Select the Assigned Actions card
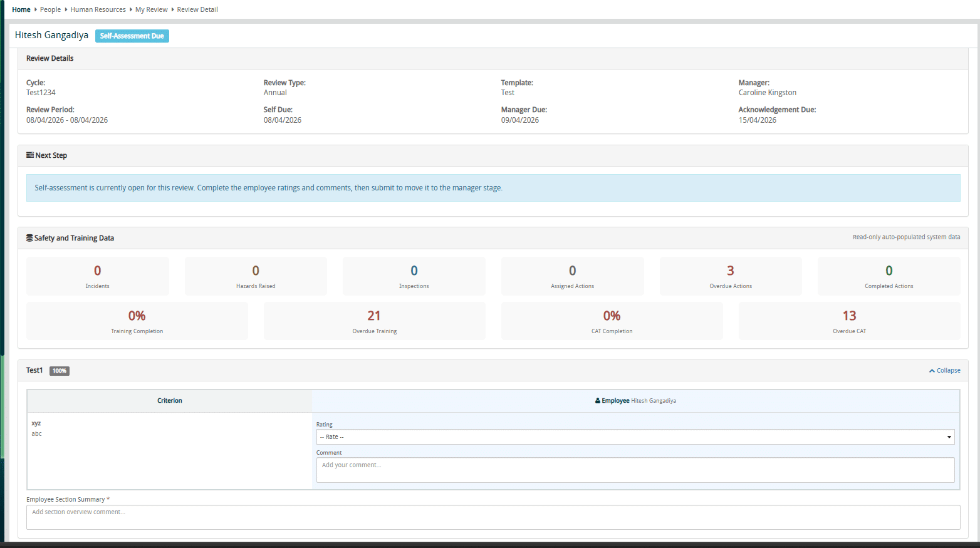This screenshot has height=548, width=980. coord(573,276)
